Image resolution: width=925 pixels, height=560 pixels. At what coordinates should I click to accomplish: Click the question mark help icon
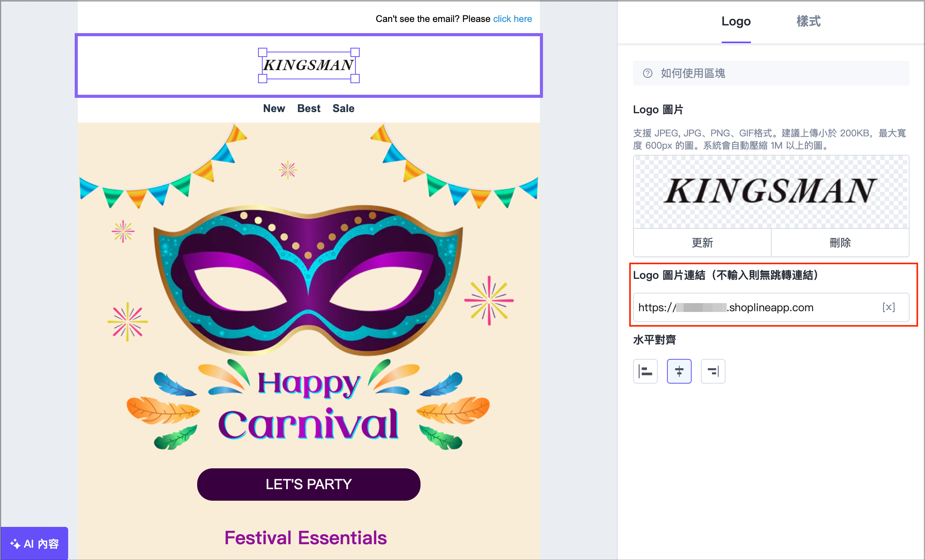pos(648,73)
